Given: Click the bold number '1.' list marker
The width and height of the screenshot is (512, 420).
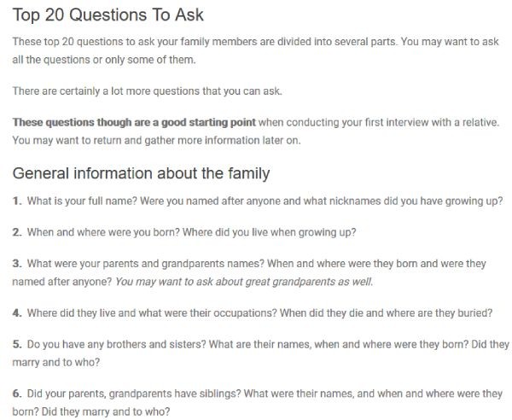Looking at the screenshot, I should [x=17, y=201].
